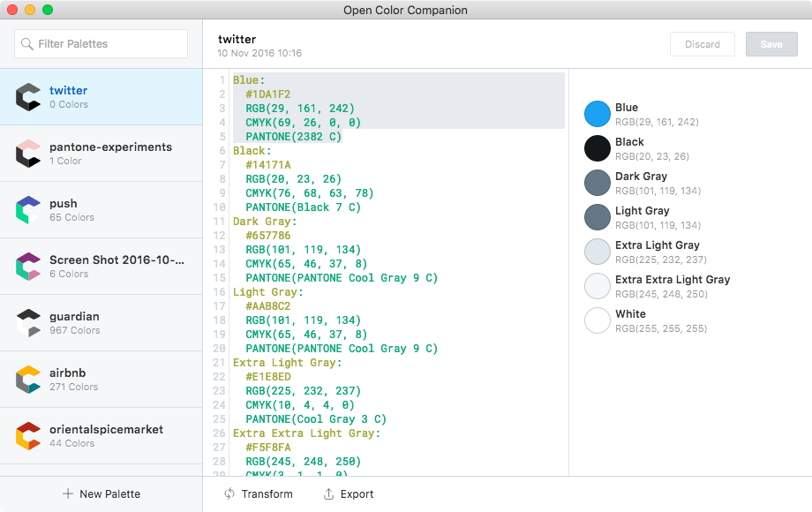Click code line '#1DA1F2'
812x512 pixels.
pyautogui.click(x=268, y=94)
